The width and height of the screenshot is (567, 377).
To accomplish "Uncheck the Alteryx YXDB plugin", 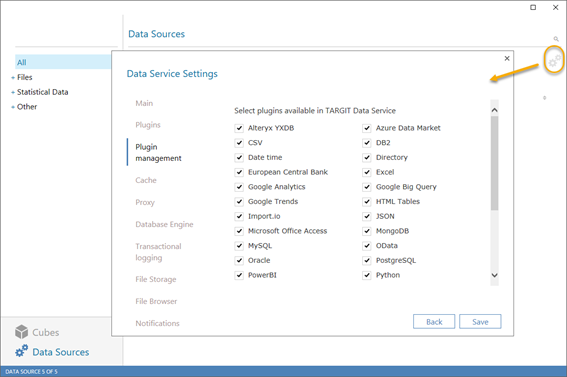I will click(x=239, y=128).
